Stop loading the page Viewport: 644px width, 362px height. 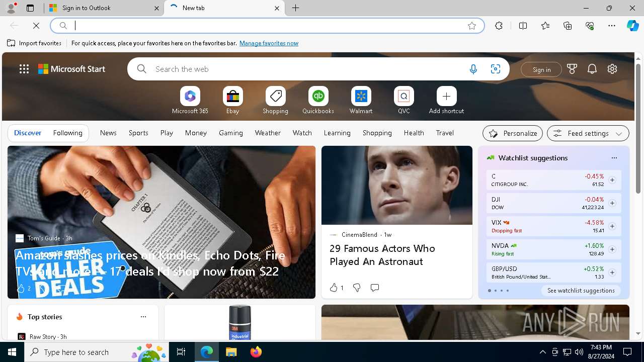(x=36, y=26)
